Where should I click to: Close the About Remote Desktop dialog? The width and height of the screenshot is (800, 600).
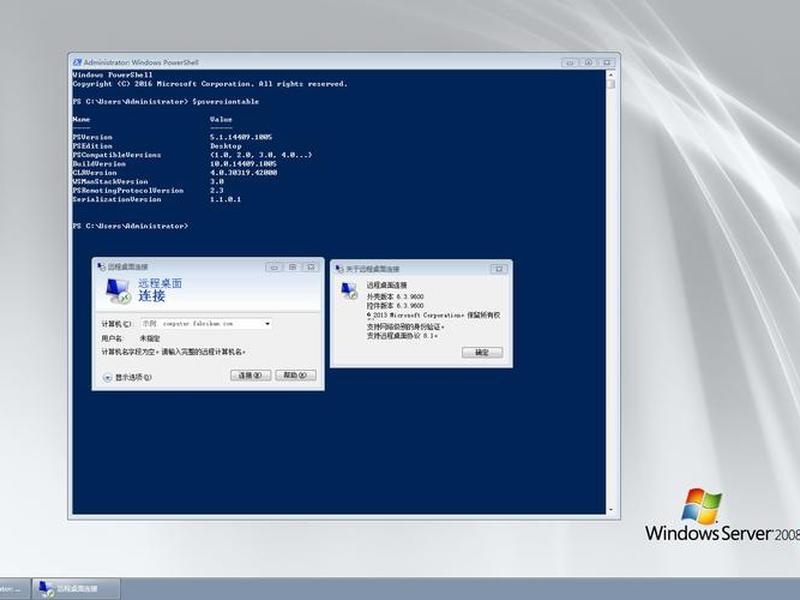click(499, 269)
